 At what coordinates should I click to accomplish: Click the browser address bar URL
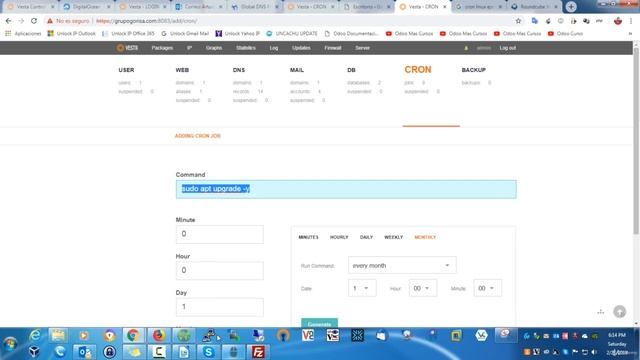(x=147, y=21)
